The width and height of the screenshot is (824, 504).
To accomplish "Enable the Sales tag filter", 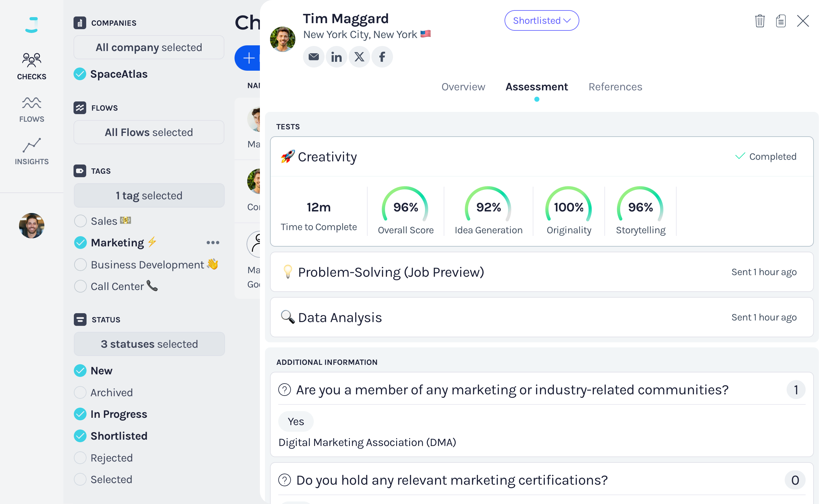I will [x=80, y=221].
